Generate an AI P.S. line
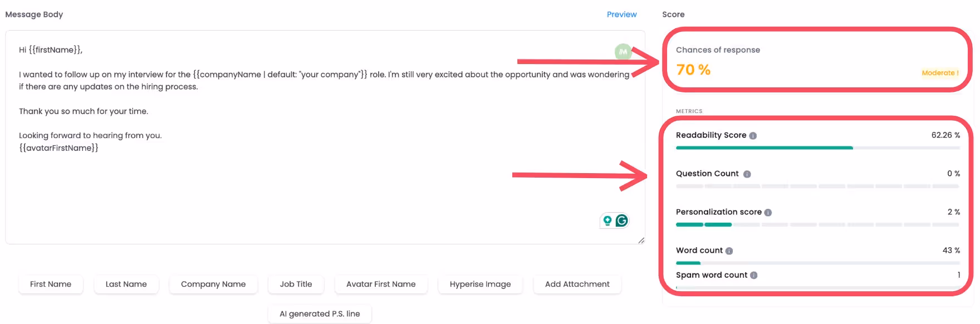 (x=319, y=313)
